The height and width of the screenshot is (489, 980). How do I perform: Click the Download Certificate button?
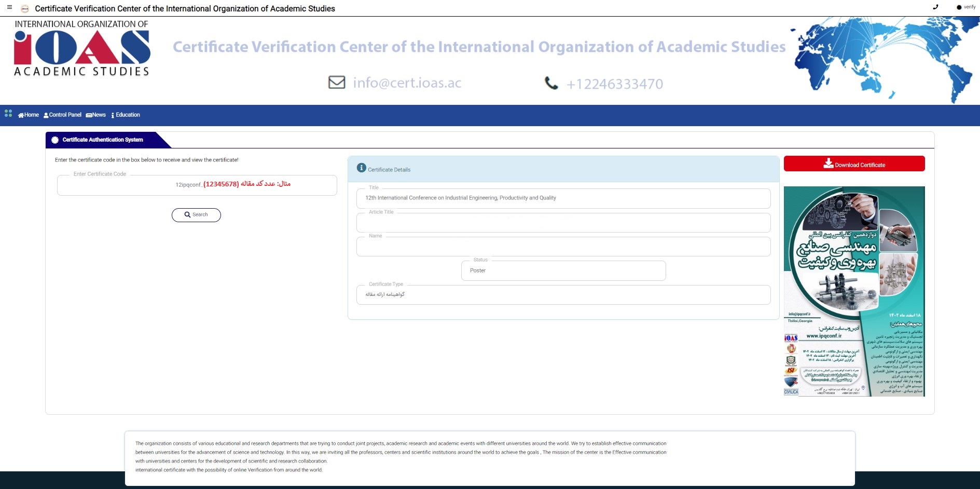(854, 164)
